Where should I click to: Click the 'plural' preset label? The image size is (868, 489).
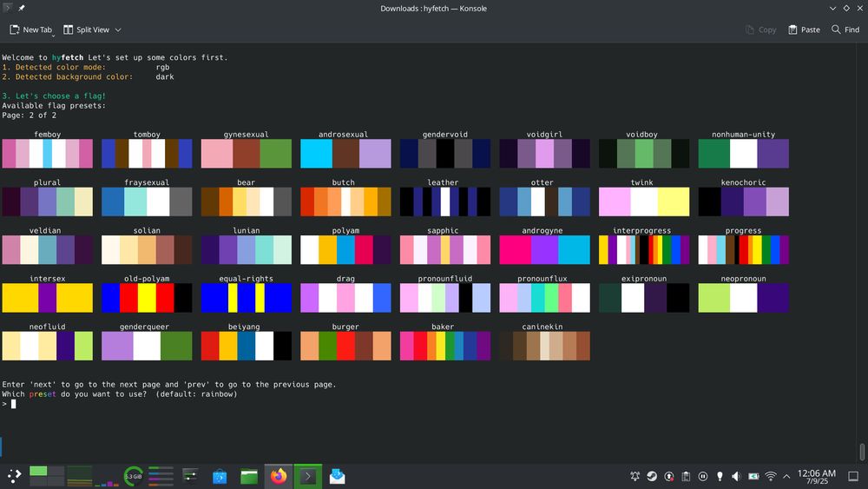click(x=47, y=182)
